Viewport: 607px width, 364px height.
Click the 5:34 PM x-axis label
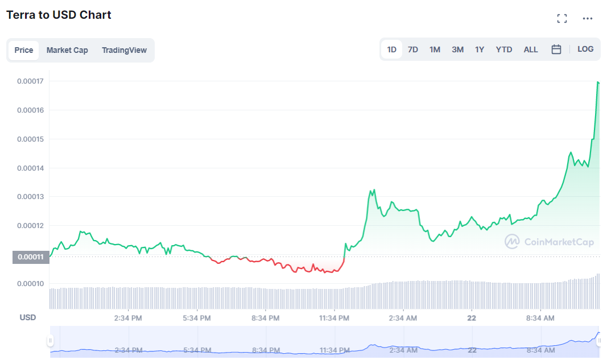click(x=197, y=318)
